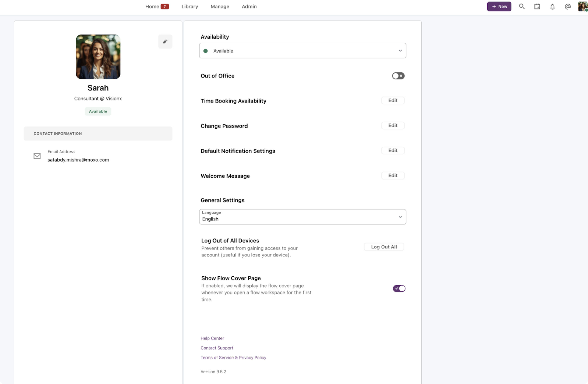This screenshot has width=588, height=384.
Task: Click the Available status badge under name
Action: pos(98,111)
